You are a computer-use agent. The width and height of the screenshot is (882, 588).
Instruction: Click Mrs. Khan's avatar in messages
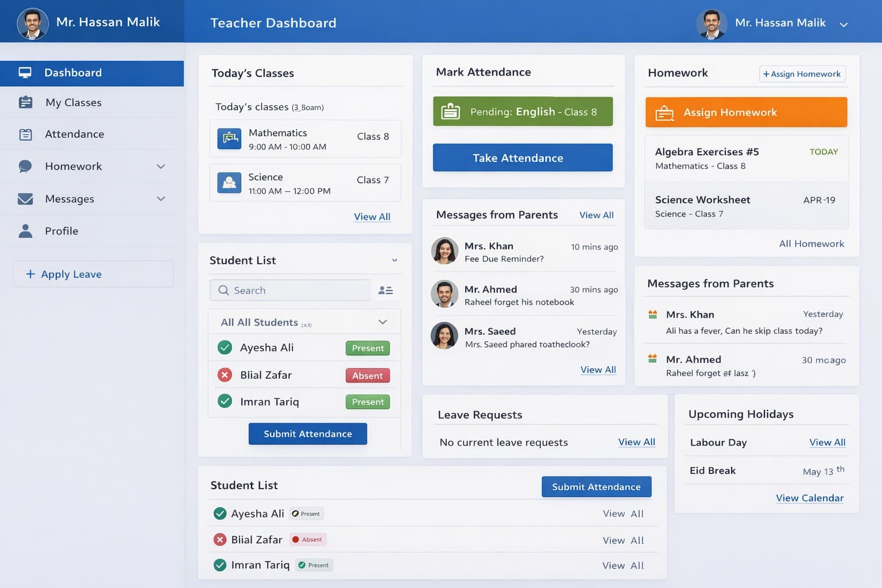coord(444,251)
